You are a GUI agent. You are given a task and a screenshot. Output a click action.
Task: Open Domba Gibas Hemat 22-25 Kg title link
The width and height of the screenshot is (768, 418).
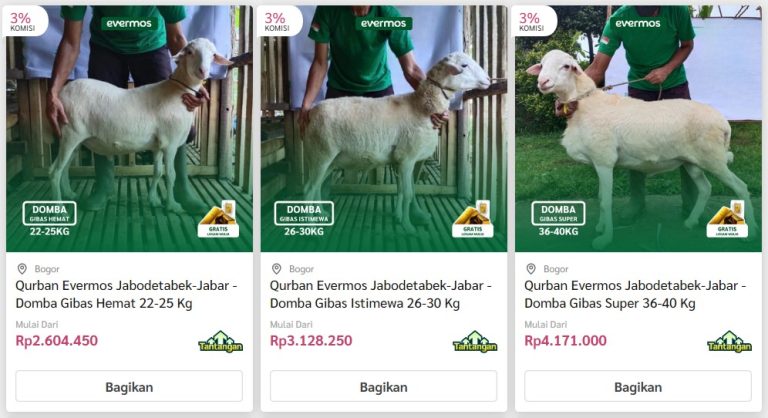tap(126, 294)
